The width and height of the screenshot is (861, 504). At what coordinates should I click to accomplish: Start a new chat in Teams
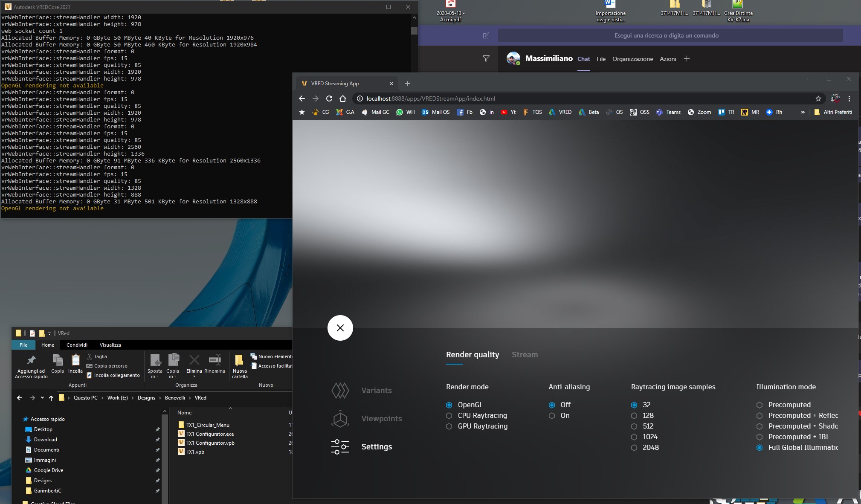point(486,35)
